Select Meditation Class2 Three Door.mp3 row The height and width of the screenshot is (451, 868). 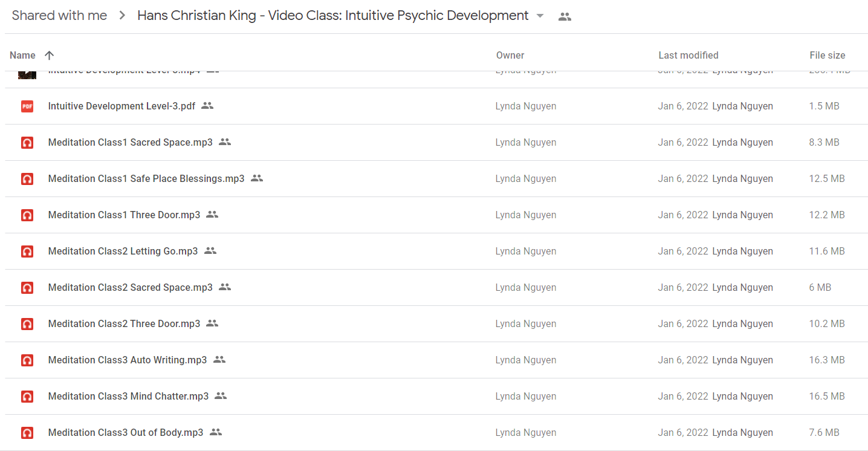click(x=436, y=324)
